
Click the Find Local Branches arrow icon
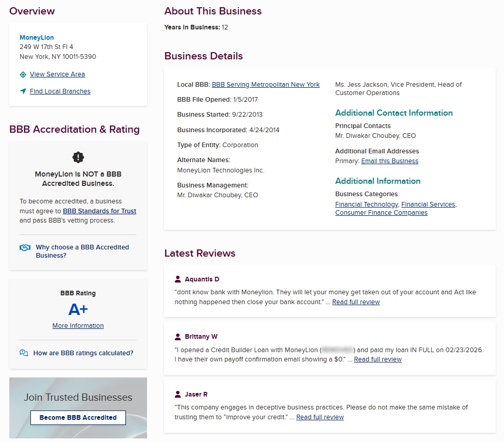pos(23,91)
